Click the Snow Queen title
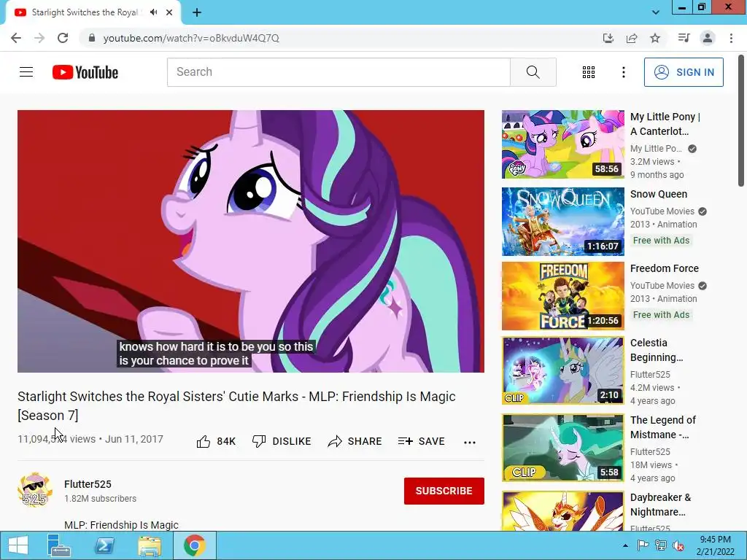This screenshot has height=560, width=747. pyautogui.click(x=659, y=194)
